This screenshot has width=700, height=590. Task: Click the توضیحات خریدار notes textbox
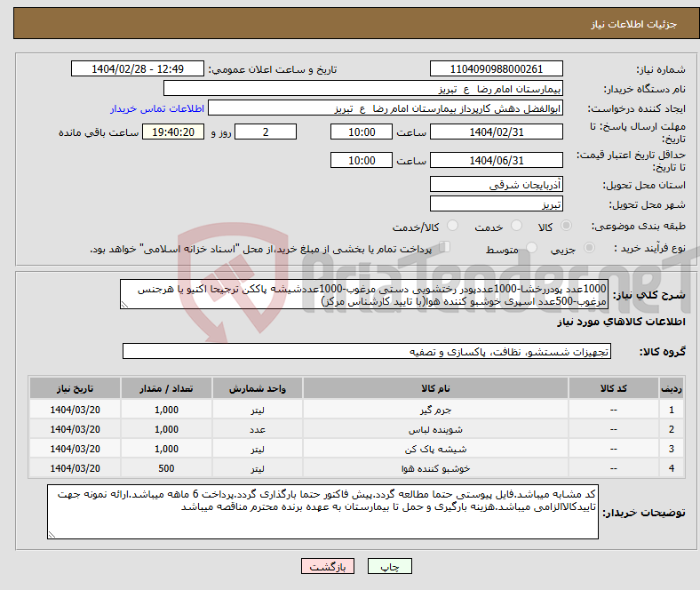[322, 512]
